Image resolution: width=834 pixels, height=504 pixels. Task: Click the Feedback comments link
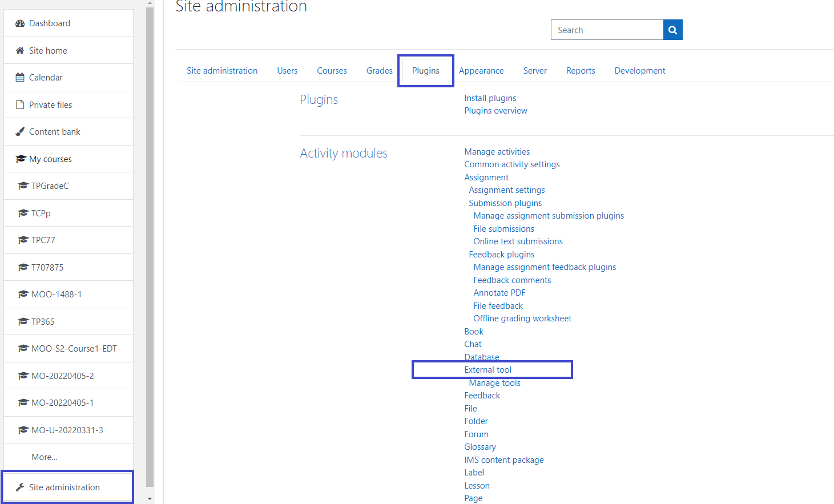coord(512,280)
